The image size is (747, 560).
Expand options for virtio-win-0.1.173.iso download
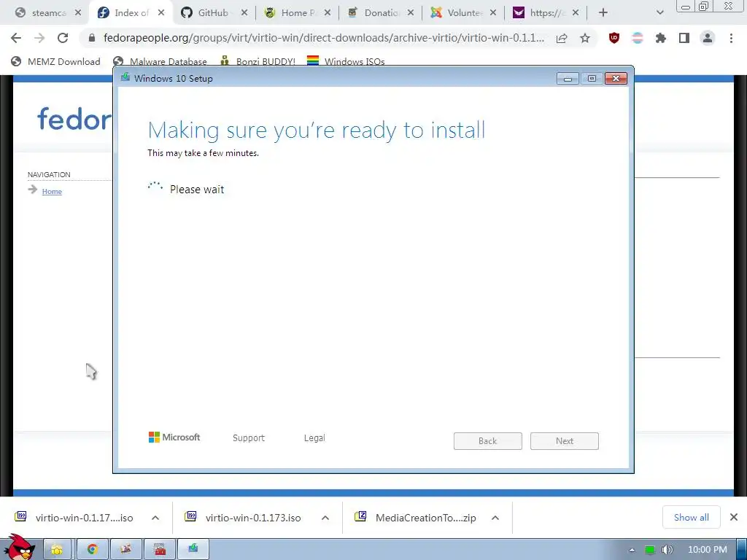[325, 518]
